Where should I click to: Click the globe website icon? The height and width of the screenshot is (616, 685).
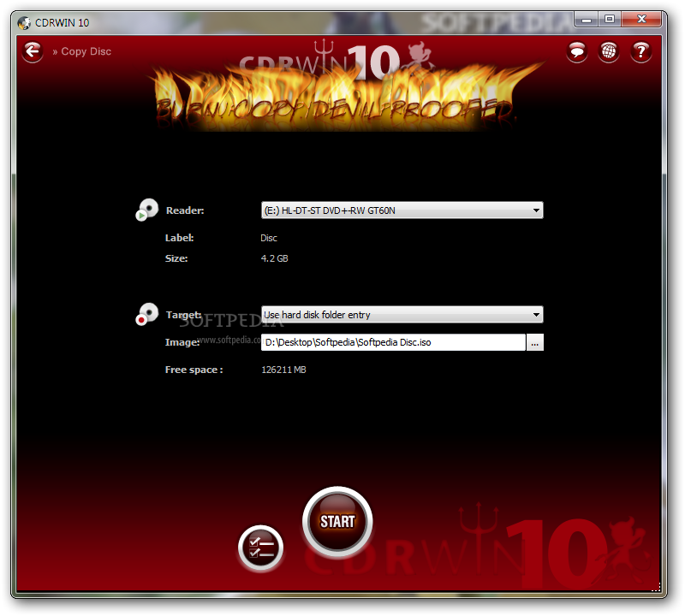[609, 52]
